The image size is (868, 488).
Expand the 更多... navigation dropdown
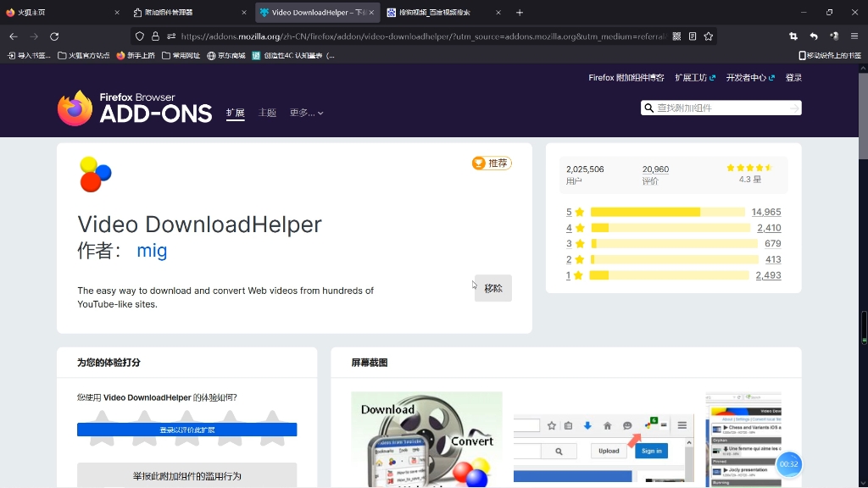point(304,112)
